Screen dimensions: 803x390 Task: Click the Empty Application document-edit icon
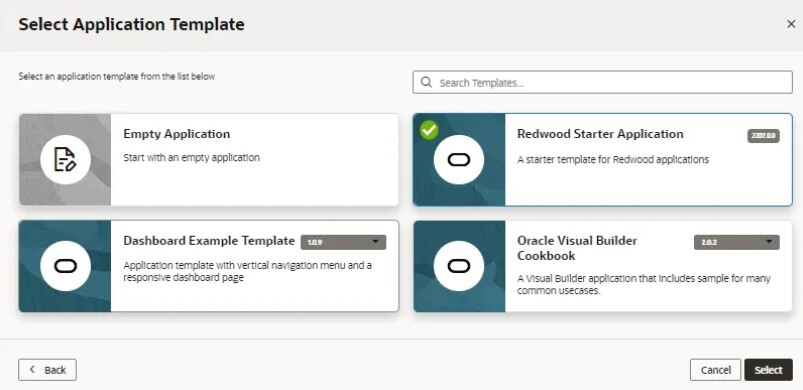coord(65,160)
